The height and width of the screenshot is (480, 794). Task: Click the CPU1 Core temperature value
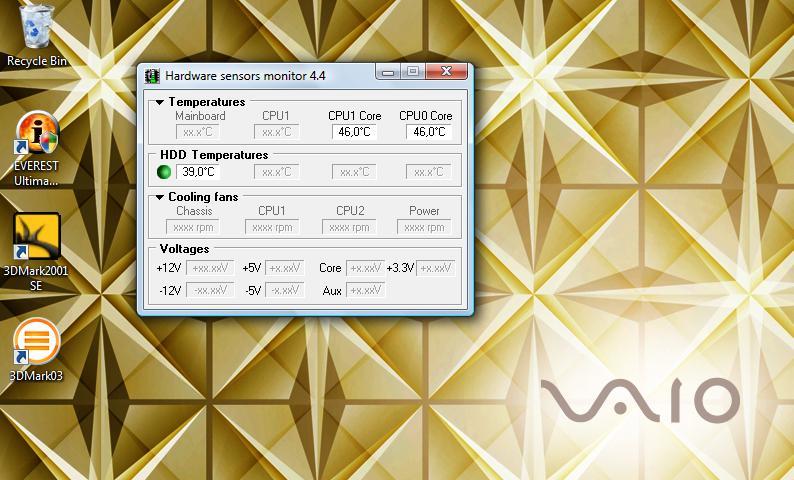coord(354,132)
